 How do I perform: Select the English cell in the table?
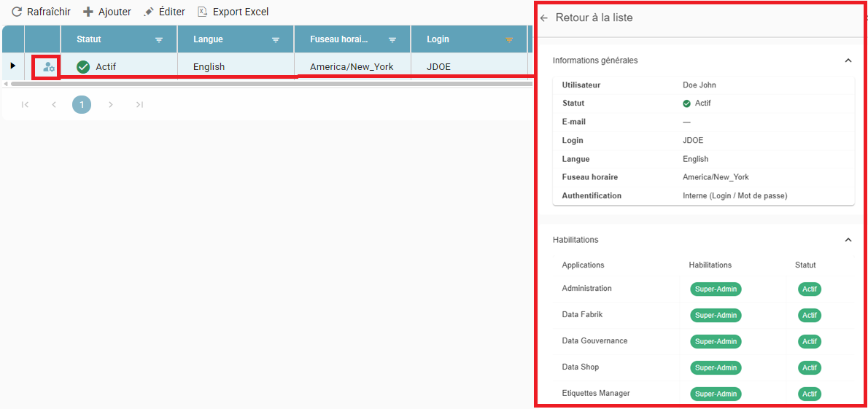tap(236, 66)
